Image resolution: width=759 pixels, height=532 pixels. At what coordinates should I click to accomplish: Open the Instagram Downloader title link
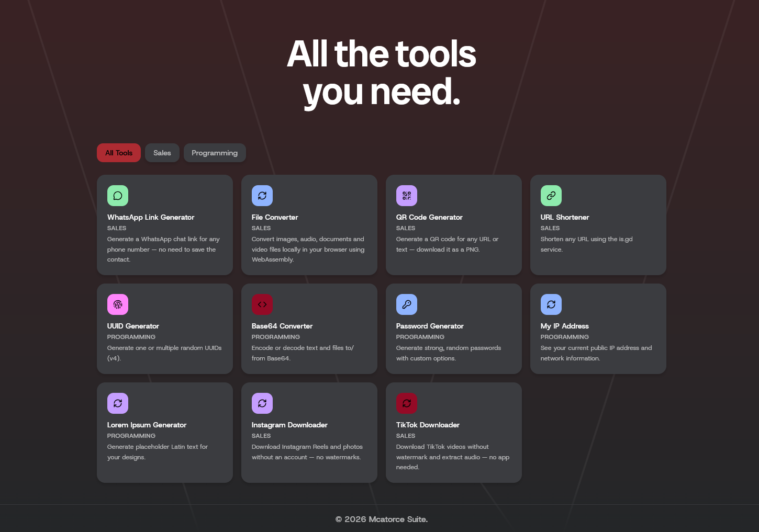tap(289, 425)
